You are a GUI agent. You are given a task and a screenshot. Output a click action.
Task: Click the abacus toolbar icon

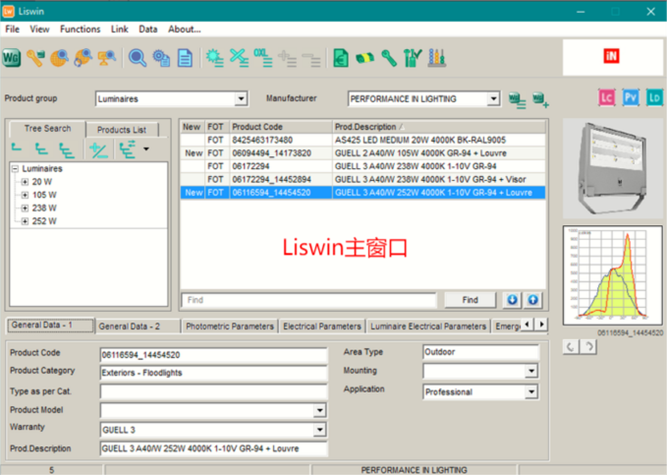(x=437, y=57)
